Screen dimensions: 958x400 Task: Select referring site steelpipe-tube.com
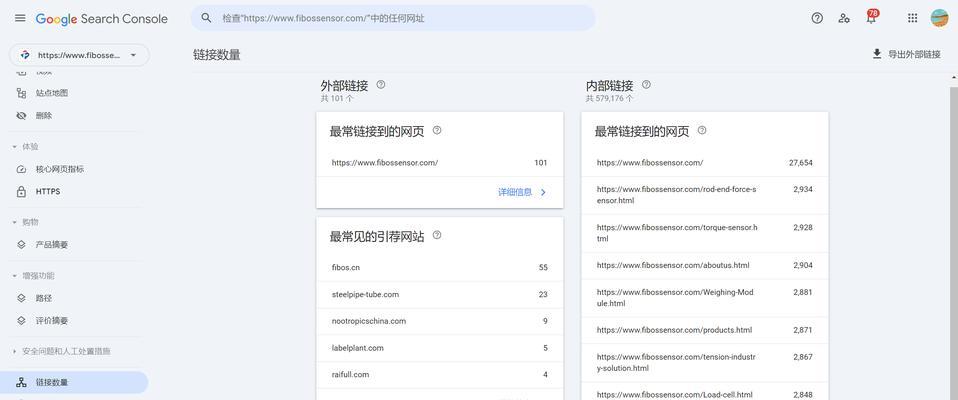440,294
